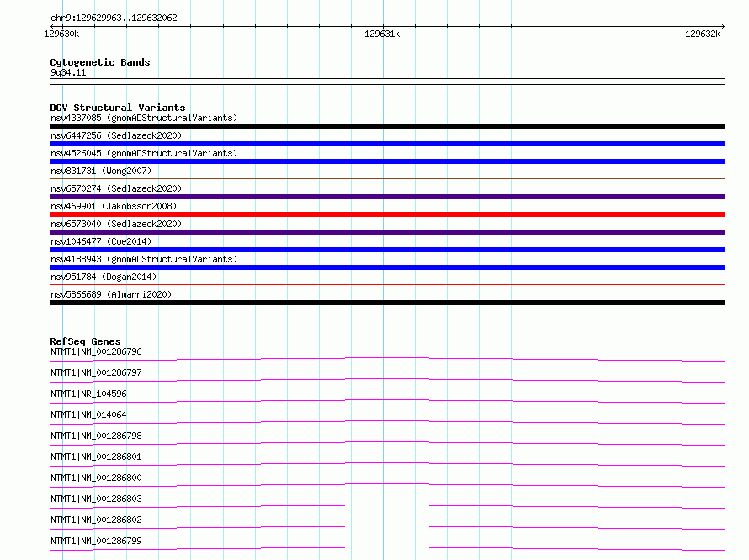
Task: Click variant label nsv4337085 (gnomADStructuralVariants)
Action: click(x=144, y=118)
